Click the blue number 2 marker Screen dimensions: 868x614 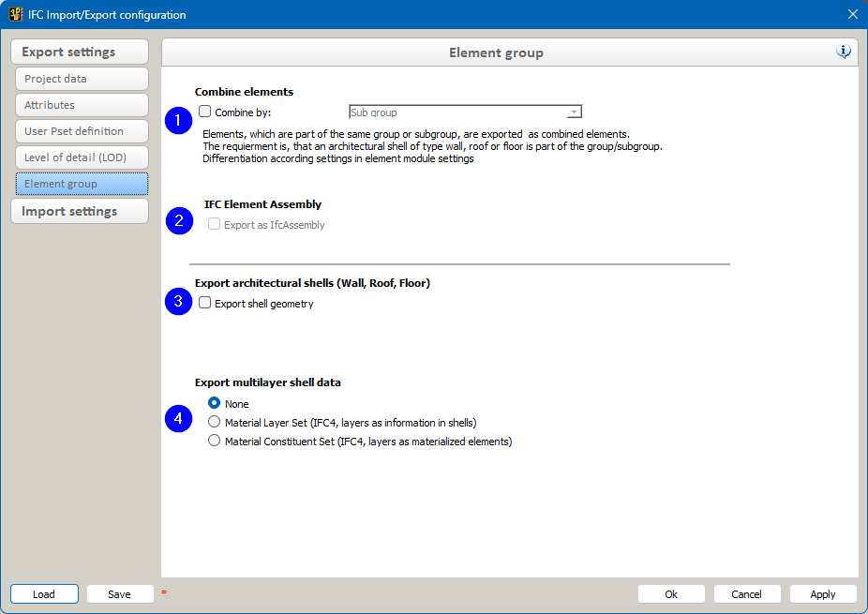click(x=178, y=221)
